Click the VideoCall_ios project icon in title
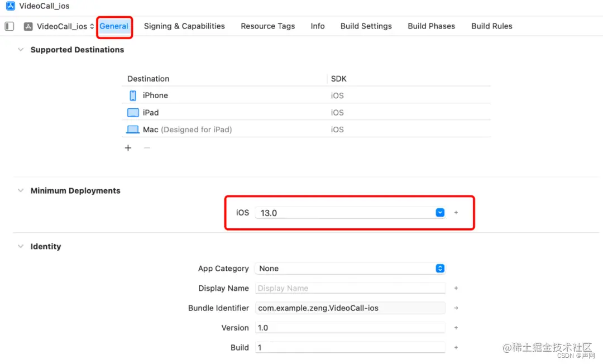The height and width of the screenshot is (364, 603). coord(11,6)
